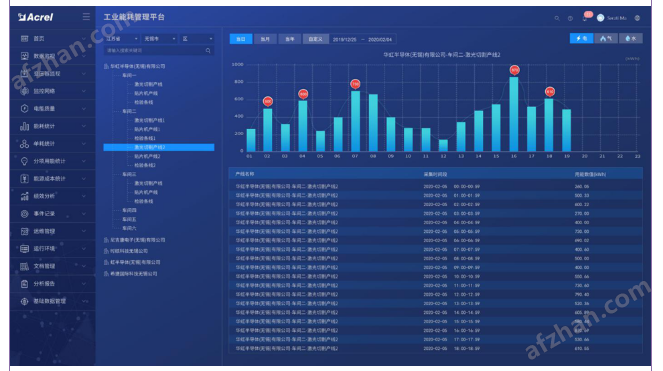Open the 无锡市 city dropdown
The height and width of the screenshot is (371, 663).
click(159, 38)
